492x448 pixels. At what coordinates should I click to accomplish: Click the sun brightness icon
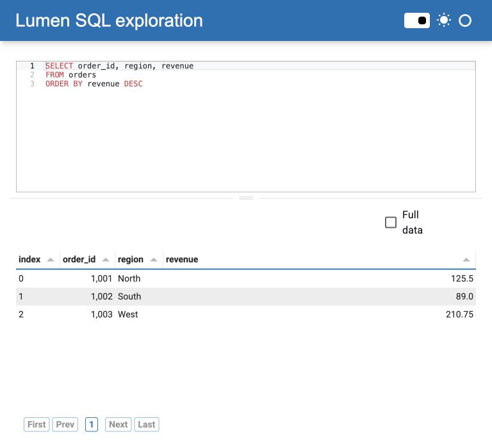[x=444, y=20]
